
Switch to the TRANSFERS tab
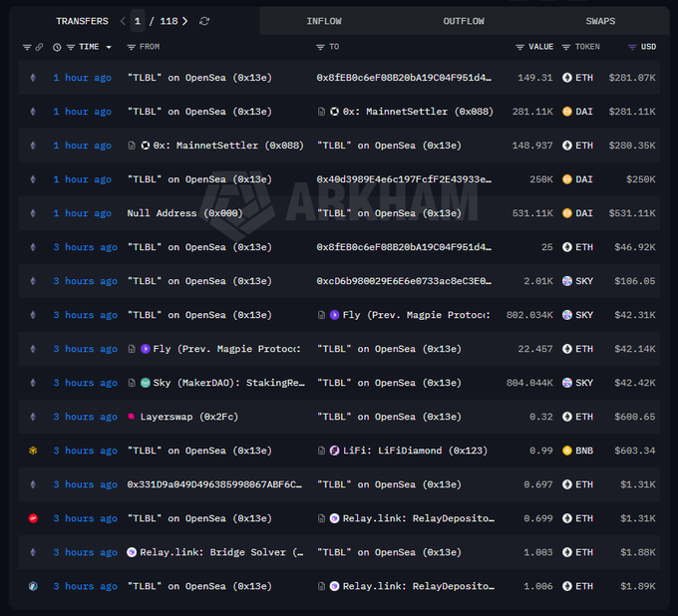click(x=82, y=21)
